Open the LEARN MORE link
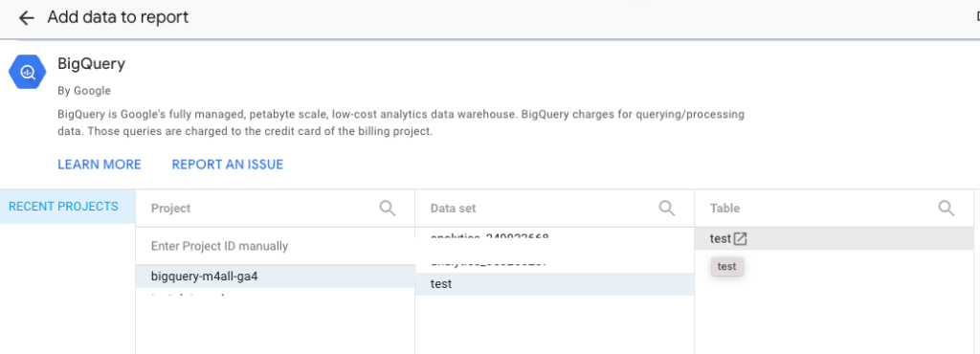Screen dimensions: 980x354 [100, 165]
